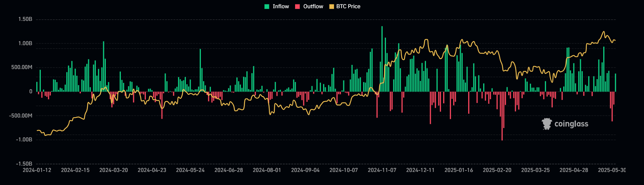Viewport: 644px width, 185px height.
Task: Click the 2024-11-07 date label
Action: tap(382, 170)
